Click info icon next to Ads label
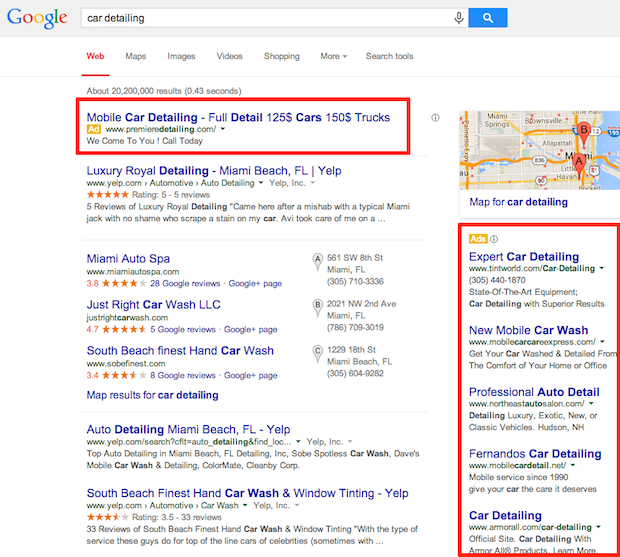 click(494, 239)
